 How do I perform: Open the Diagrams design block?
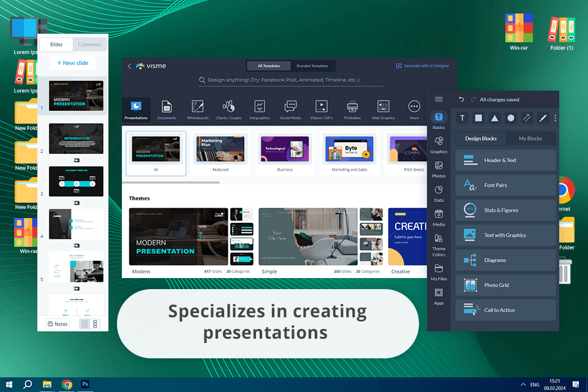coord(505,260)
